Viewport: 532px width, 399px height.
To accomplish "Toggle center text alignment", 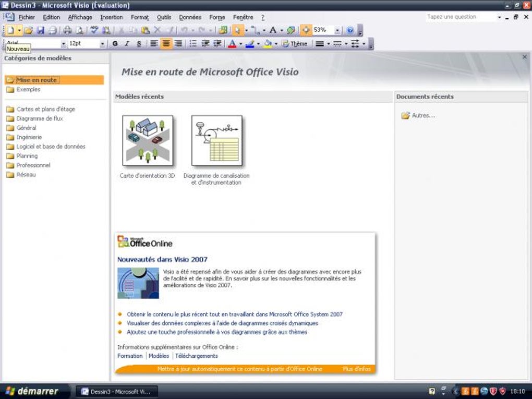I will (x=166, y=43).
